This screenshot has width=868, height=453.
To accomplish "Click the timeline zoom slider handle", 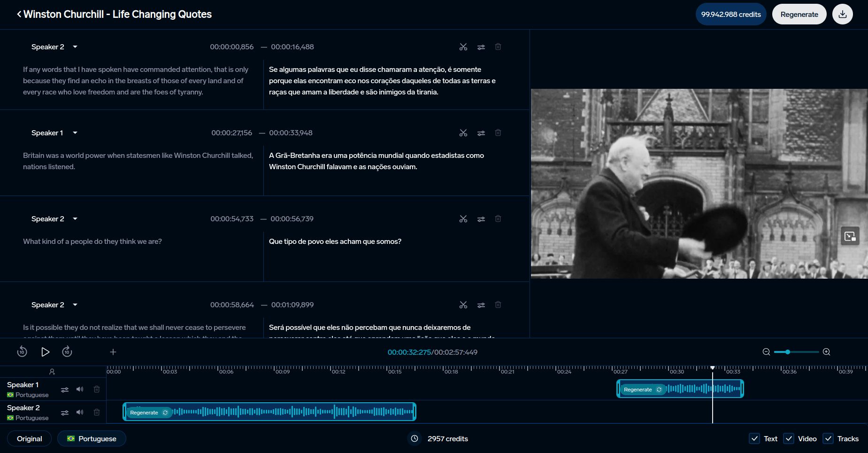I will [788, 352].
